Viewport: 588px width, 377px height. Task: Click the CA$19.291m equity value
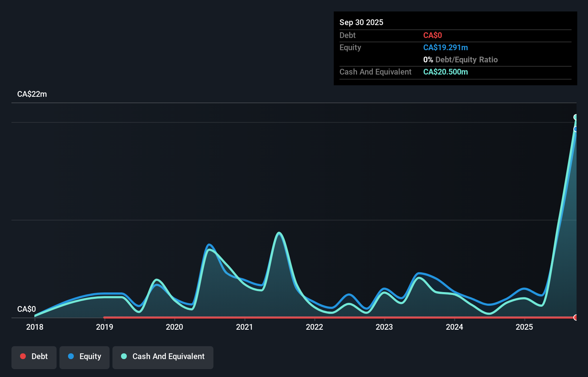[445, 48]
